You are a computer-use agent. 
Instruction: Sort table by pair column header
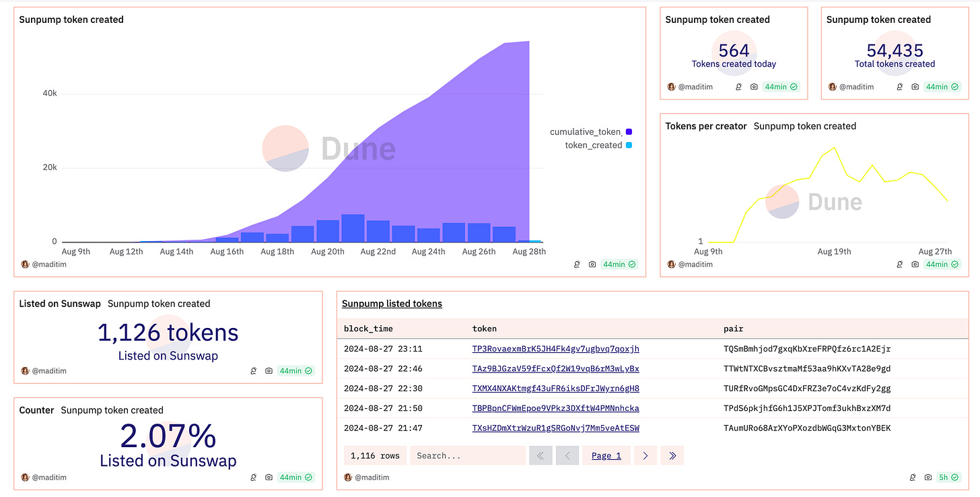734,329
